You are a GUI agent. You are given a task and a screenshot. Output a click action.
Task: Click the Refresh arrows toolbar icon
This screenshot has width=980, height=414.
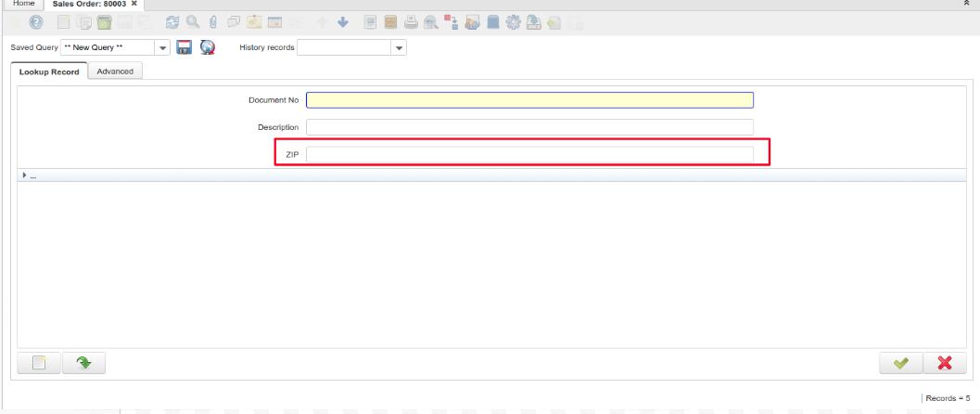[x=172, y=23]
